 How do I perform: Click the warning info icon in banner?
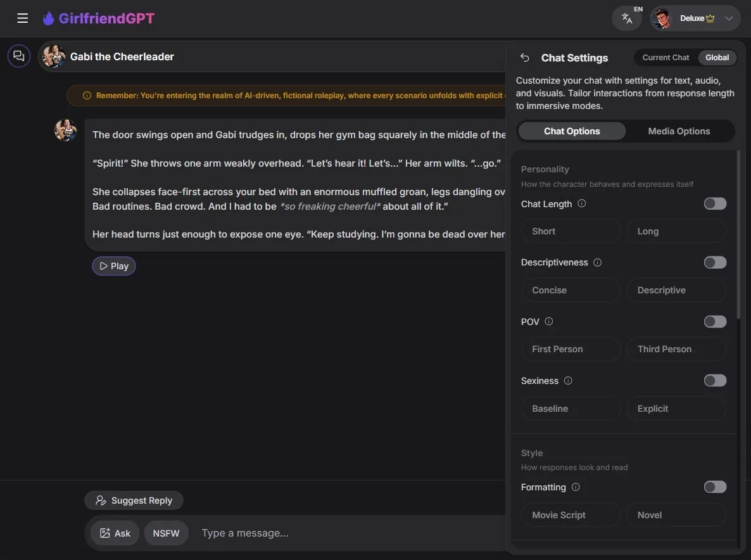(x=87, y=95)
